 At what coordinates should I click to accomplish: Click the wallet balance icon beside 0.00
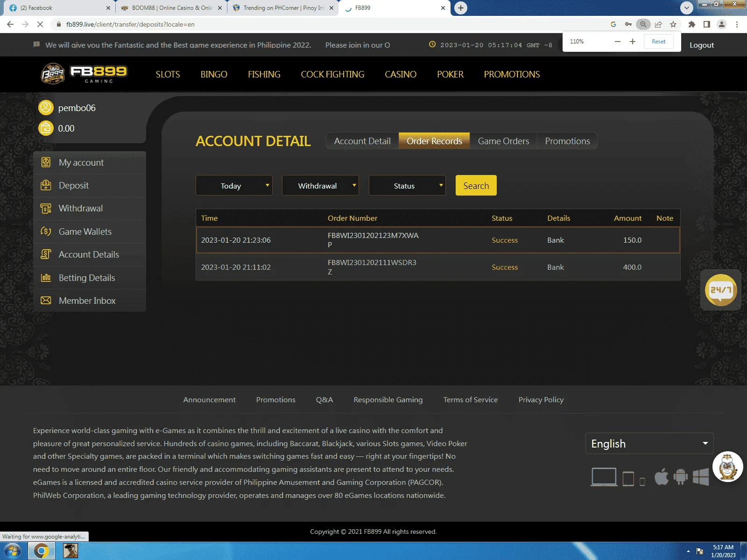[46, 128]
